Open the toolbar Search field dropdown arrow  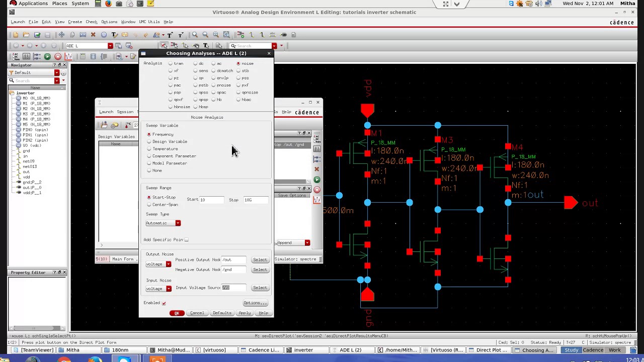click(x=274, y=46)
